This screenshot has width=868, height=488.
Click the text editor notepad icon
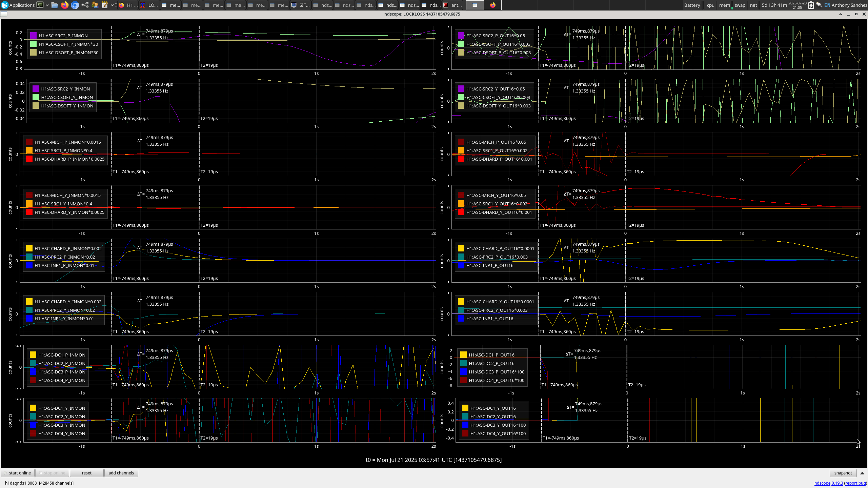[x=105, y=5]
